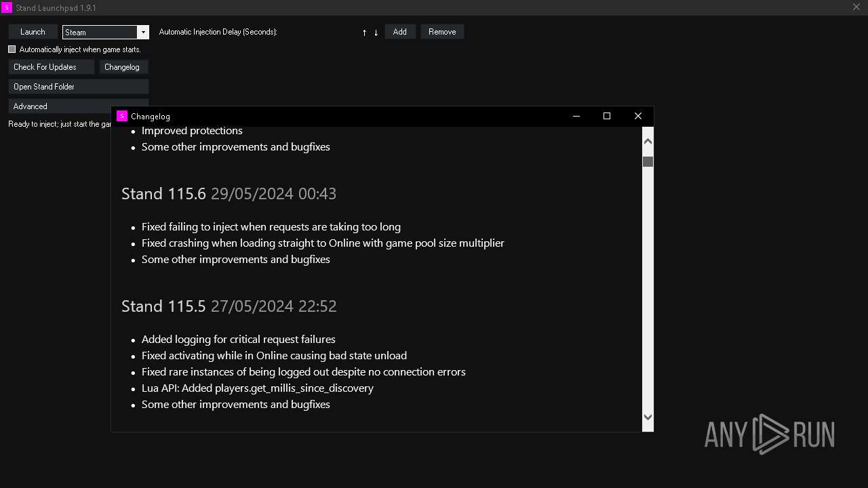Click 'Improved protections' entry
The width and height of the screenshot is (868, 488).
pyautogui.click(x=192, y=131)
